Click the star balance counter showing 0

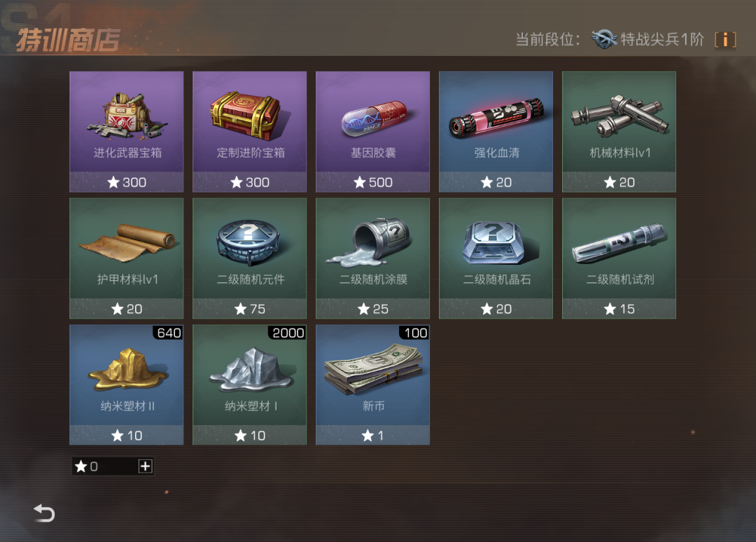[104, 466]
